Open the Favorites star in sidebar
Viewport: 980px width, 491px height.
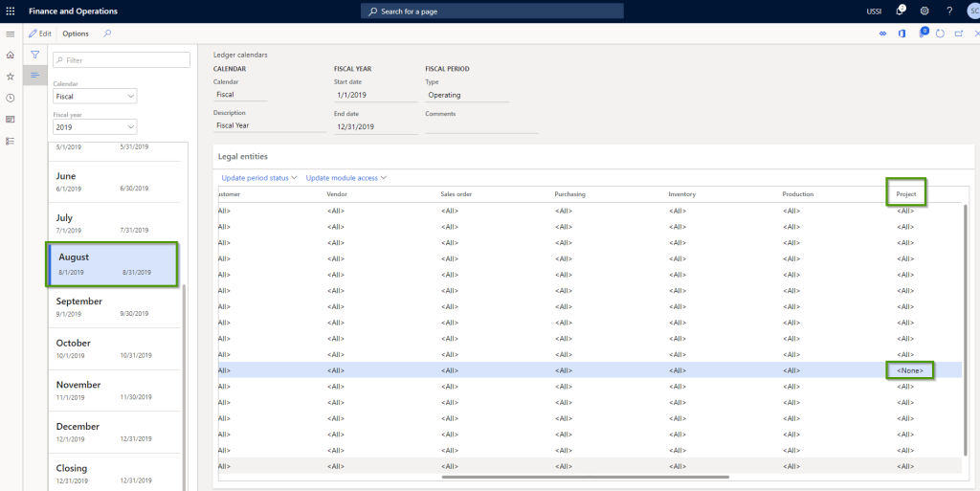point(11,77)
